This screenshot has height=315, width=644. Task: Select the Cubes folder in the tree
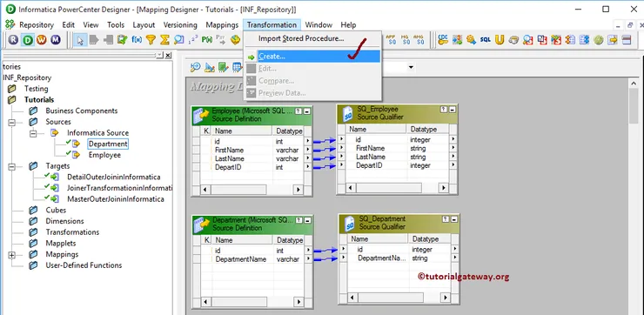point(56,211)
